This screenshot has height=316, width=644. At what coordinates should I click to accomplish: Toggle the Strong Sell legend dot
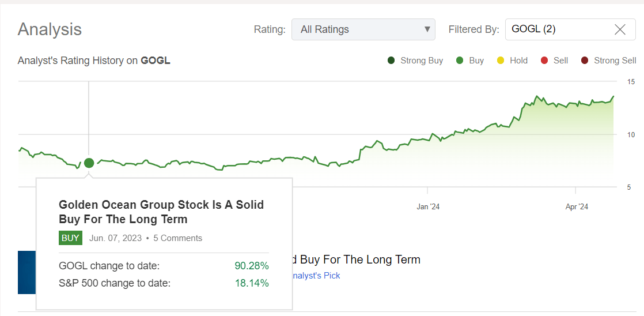585,61
